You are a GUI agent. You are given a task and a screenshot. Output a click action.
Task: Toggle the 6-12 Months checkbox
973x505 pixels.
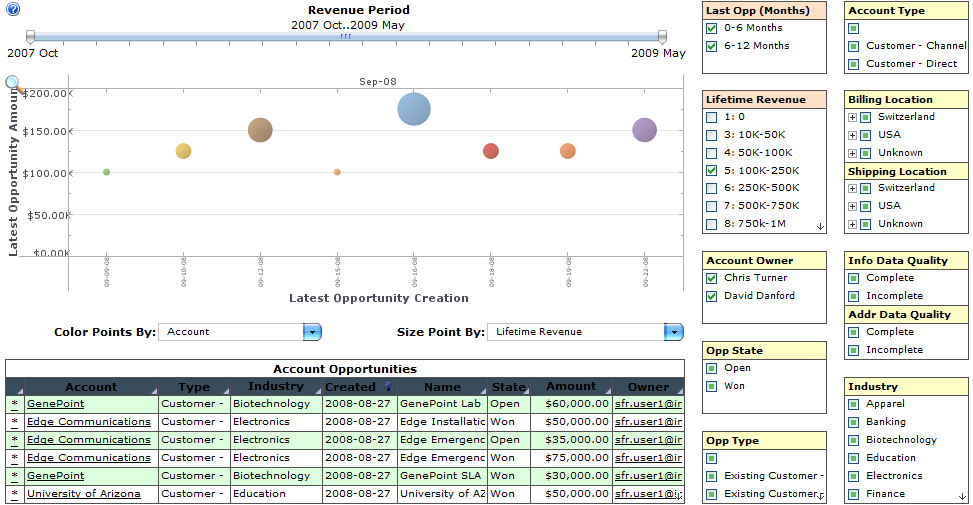(712, 47)
